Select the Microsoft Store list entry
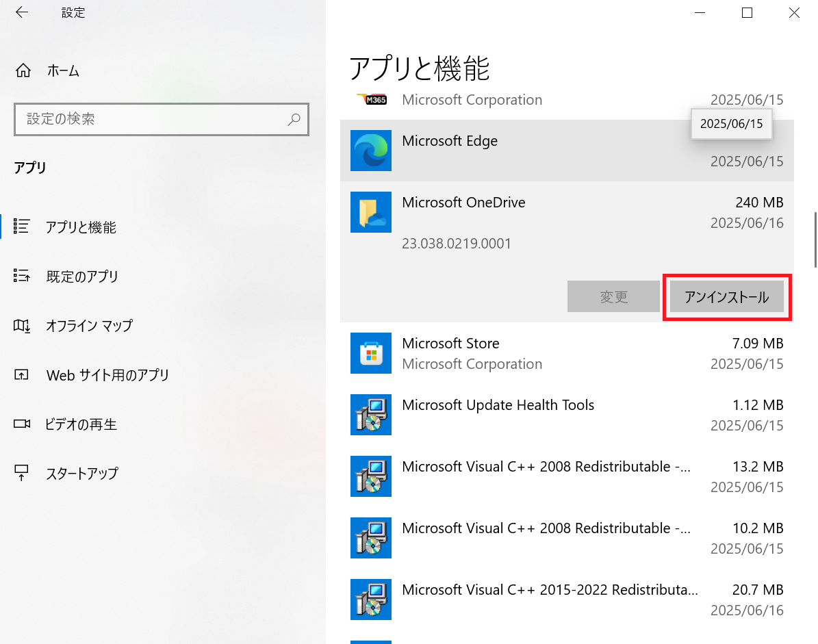 click(567, 353)
